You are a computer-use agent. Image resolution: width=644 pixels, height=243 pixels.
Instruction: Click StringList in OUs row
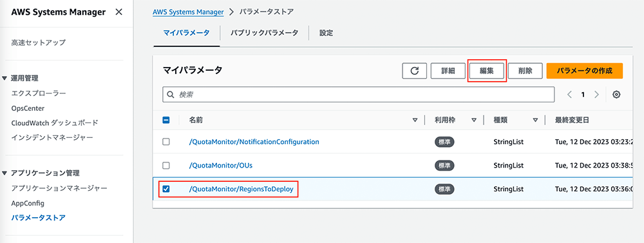point(509,165)
